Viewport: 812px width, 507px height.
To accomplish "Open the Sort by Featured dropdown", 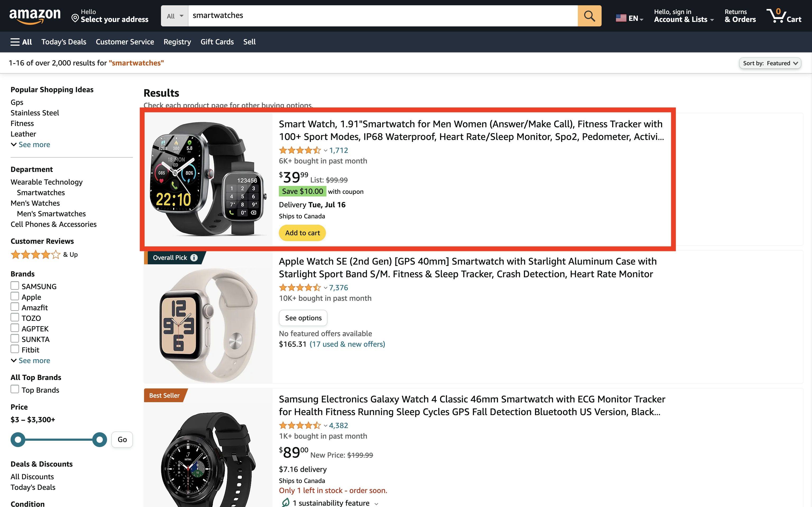I will coord(770,63).
